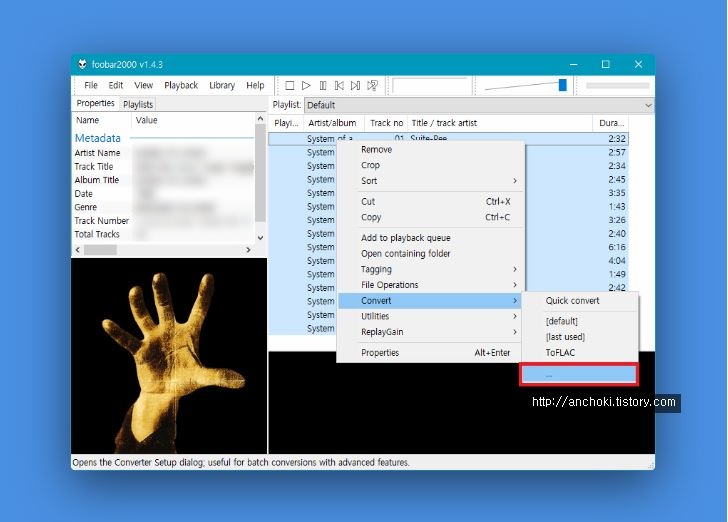Open the File menu

click(91, 85)
